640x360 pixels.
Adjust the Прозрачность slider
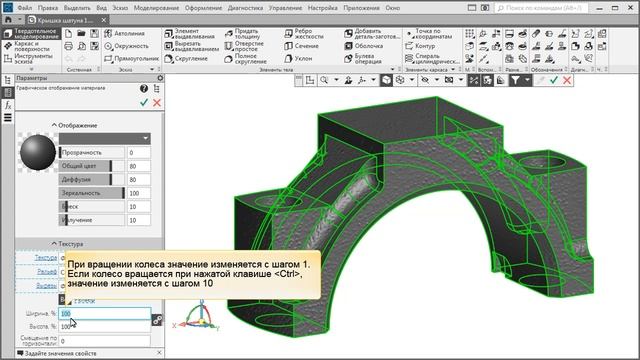point(92,152)
